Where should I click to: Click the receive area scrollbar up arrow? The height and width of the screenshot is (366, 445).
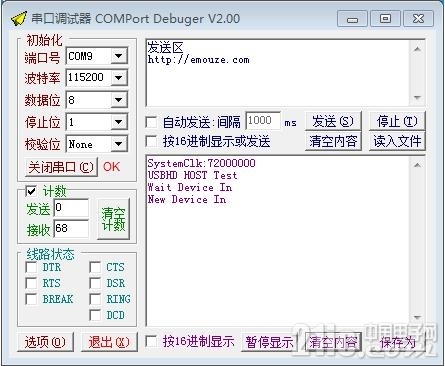(417, 165)
